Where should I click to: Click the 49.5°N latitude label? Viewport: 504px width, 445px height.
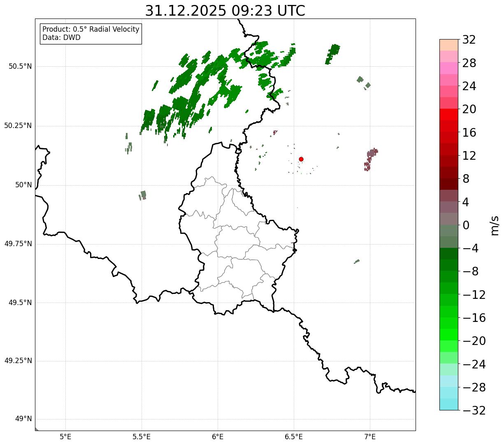click(x=20, y=303)
